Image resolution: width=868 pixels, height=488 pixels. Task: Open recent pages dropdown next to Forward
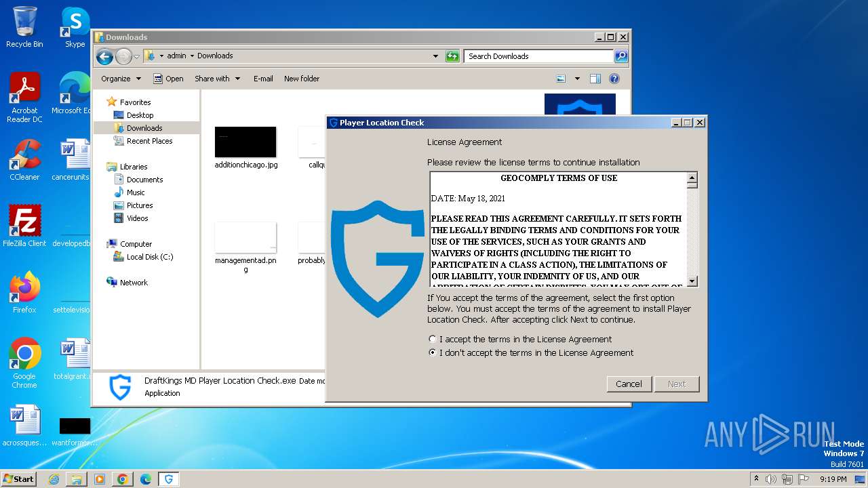tap(136, 56)
